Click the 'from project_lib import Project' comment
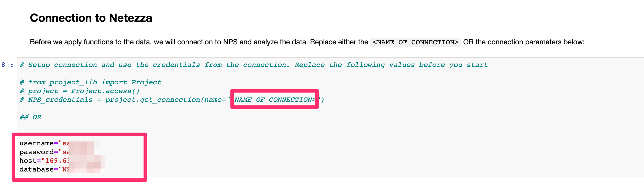644x182 pixels. pos(91,82)
